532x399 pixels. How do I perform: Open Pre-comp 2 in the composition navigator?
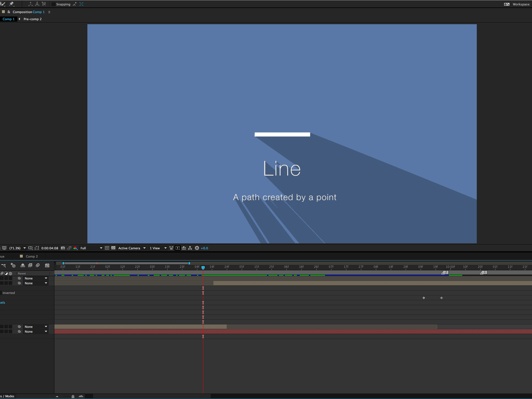[x=32, y=19]
